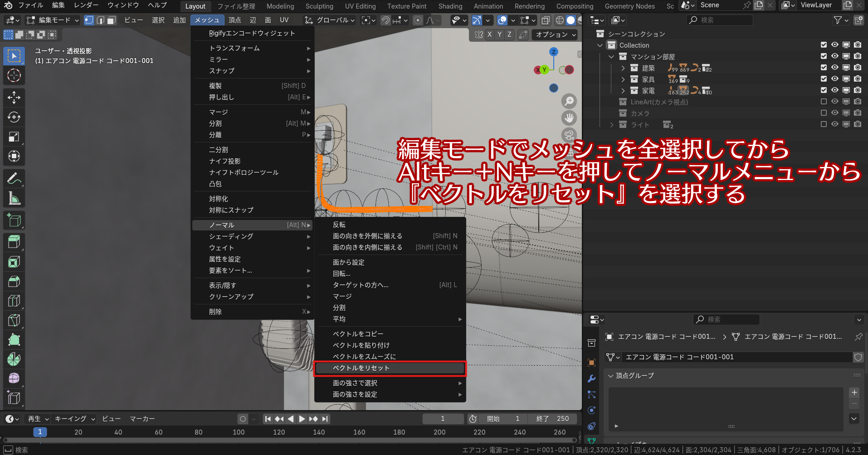Select the Add Cube tool
Viewport: 868px width, 455px height.
[14, 220]
